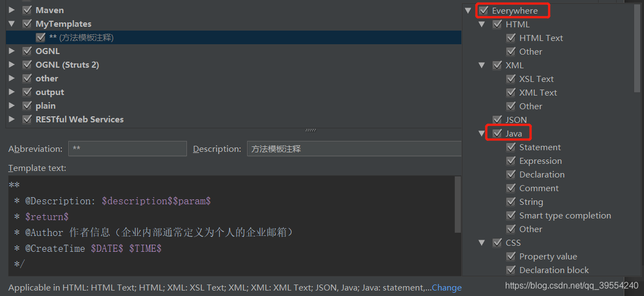Toggle the Java Comment checkbox
The width and height of the screenshot is (644, 296).
(x=511, y=188)
